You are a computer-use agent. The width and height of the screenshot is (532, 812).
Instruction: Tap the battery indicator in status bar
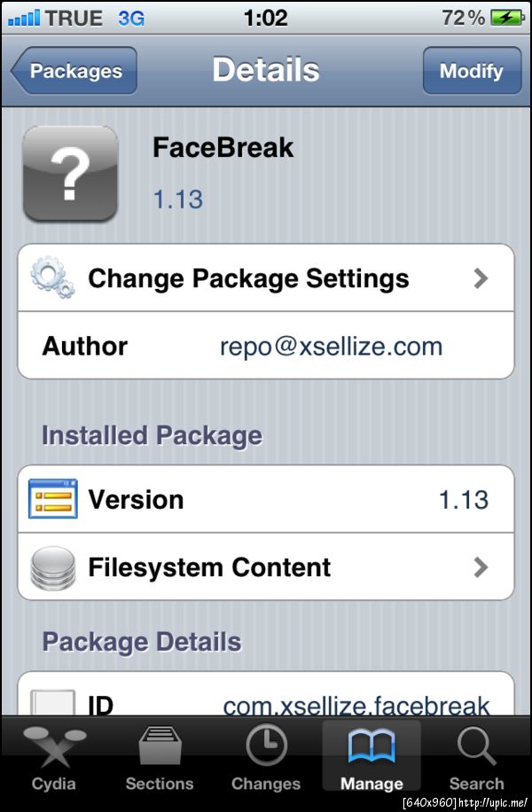click(x=506, y=18)
